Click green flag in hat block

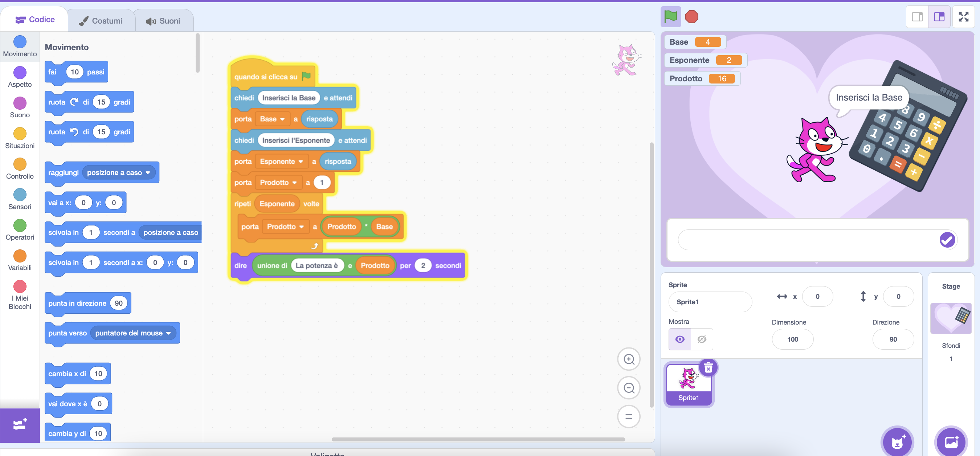tap(306, 76)
